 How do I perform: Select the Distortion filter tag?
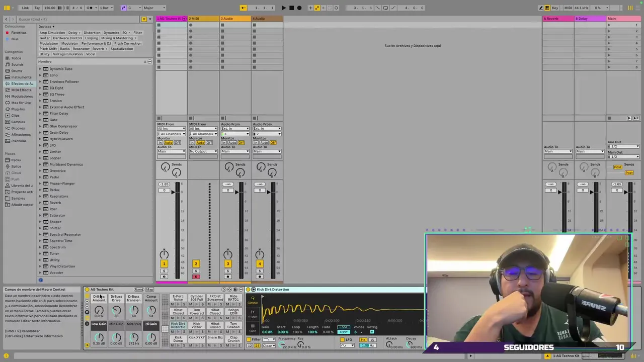(x=92, y=33)
